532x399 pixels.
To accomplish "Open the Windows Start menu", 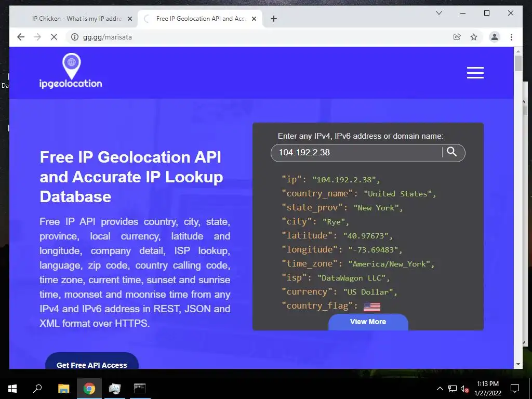I will tap(12, 389).
